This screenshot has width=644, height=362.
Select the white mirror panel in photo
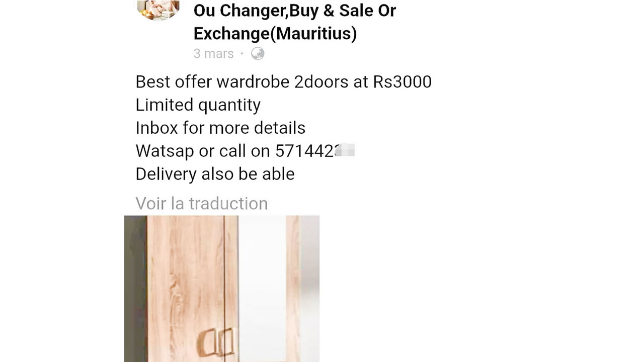[262, 289]
